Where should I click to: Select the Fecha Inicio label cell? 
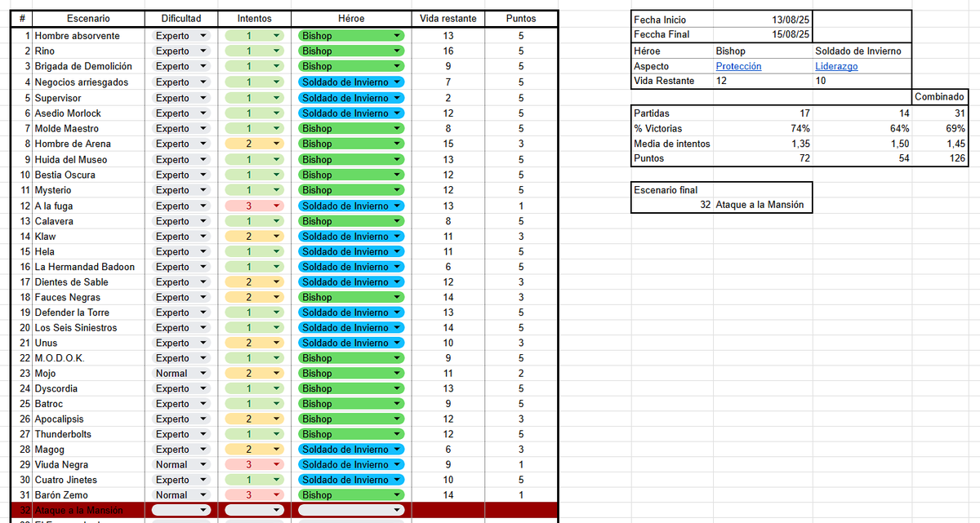click(x=672, y=20)
